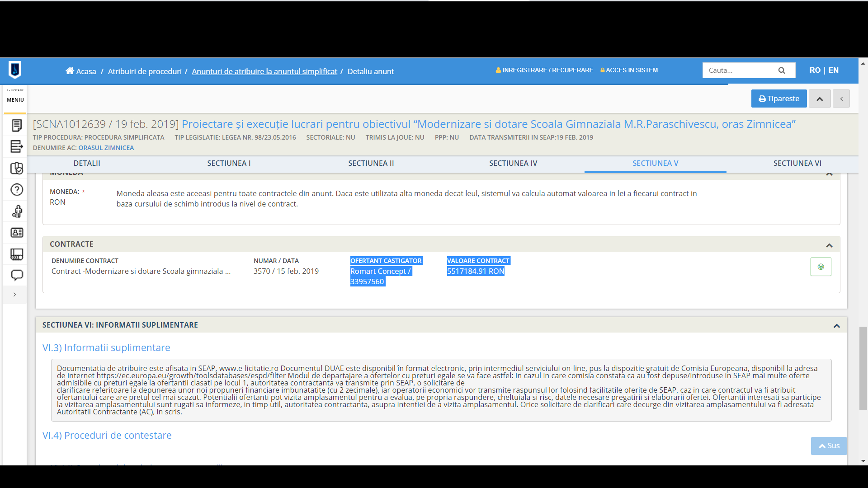Viewport: 868px width, 488px height.
Task: Switch to SECTIUNEA II tab
Action: click(371, 164)
